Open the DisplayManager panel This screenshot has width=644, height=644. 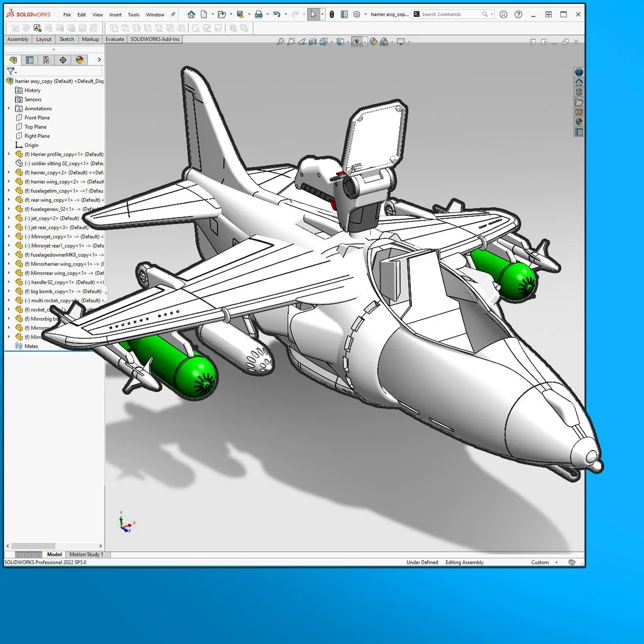pos(79,60)
